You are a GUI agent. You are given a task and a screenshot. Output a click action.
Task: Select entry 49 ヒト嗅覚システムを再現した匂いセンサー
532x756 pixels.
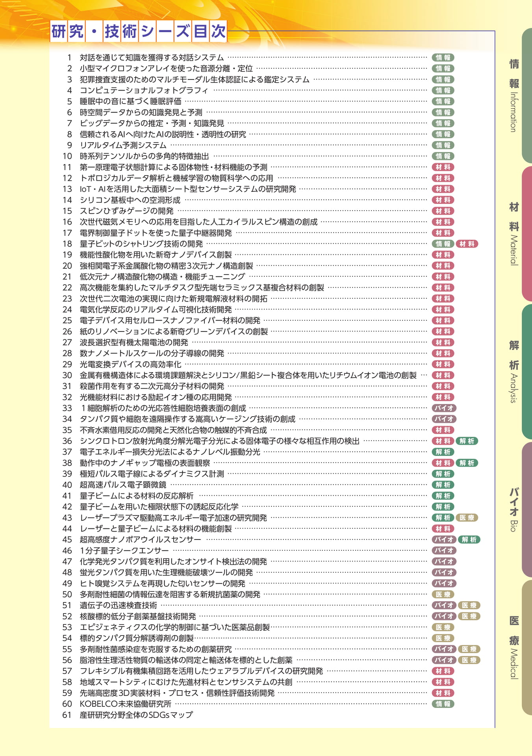(162, 584)
